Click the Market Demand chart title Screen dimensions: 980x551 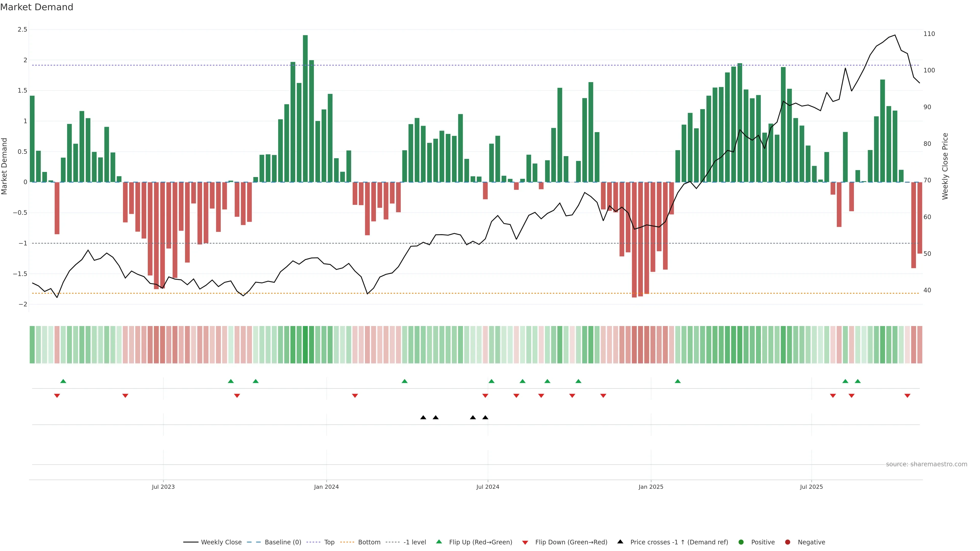coord(36,7)
